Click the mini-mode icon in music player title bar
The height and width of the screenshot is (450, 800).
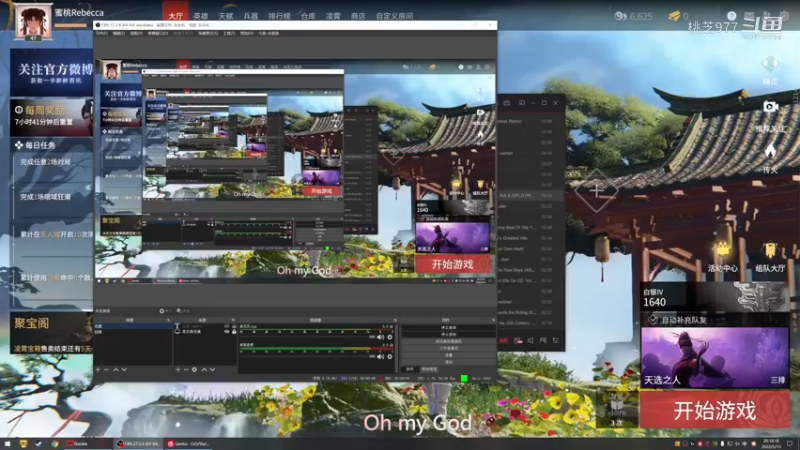521,103
